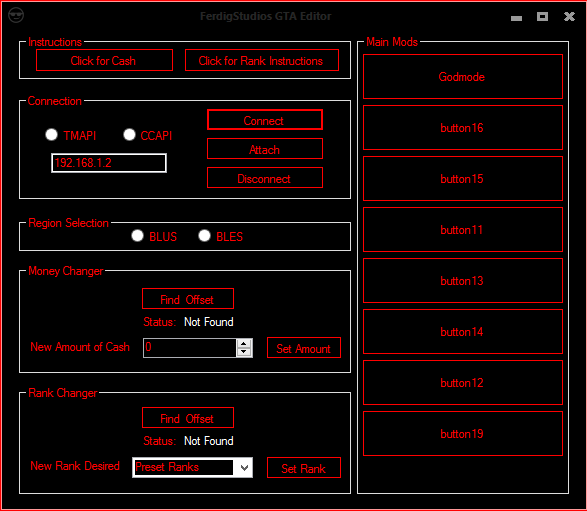Click button16 in Main Mods
587x511 pixels.
[463, 128]
